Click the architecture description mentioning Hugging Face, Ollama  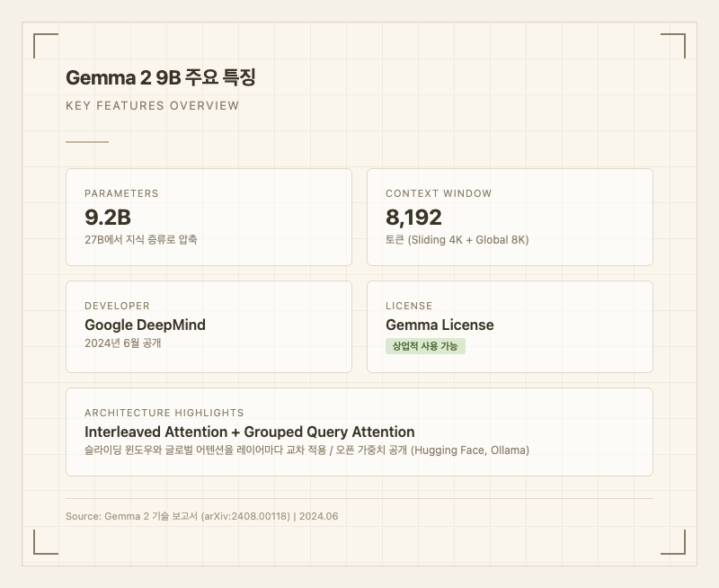(306, 450)
